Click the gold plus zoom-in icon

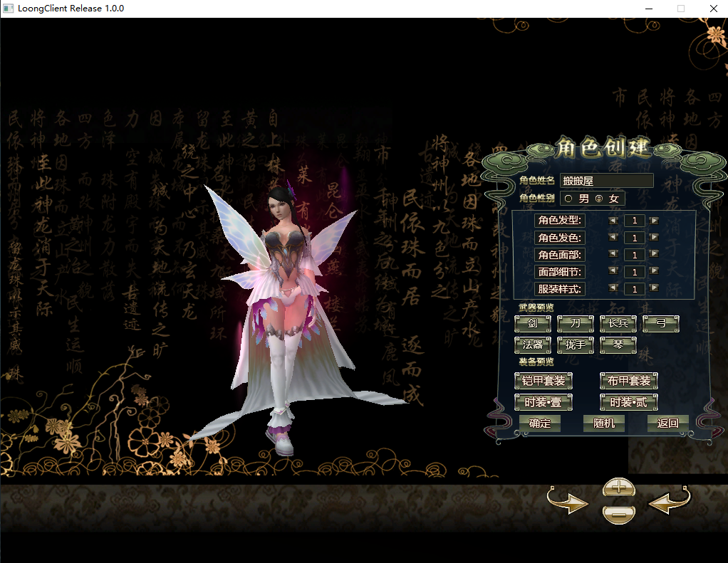pyautogui.click(x=619, y=488)
